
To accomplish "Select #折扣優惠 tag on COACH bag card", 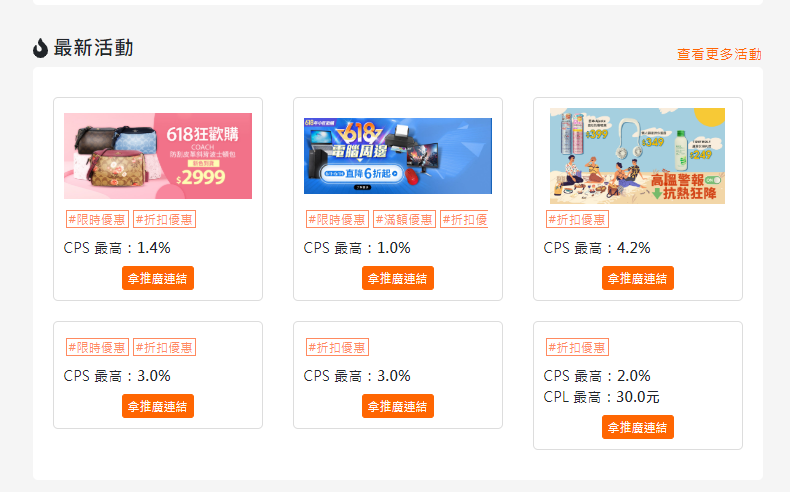I will tap(164, 220).
